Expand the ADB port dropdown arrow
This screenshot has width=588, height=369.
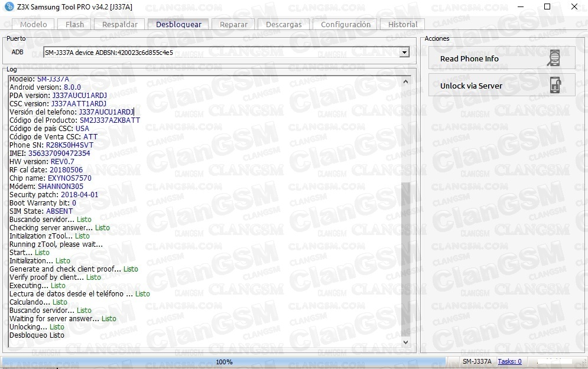(404, 53)
